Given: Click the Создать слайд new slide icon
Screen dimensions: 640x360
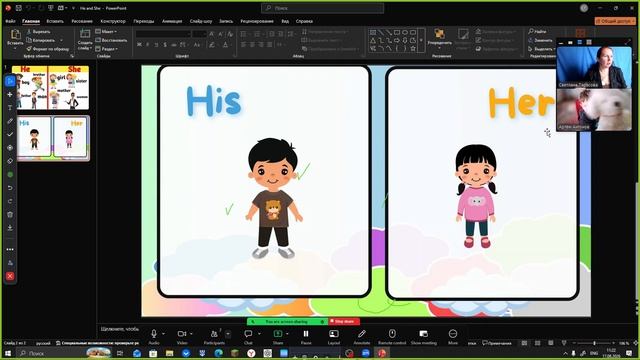Looking at the screenshot, I should (x=85, y=34).
